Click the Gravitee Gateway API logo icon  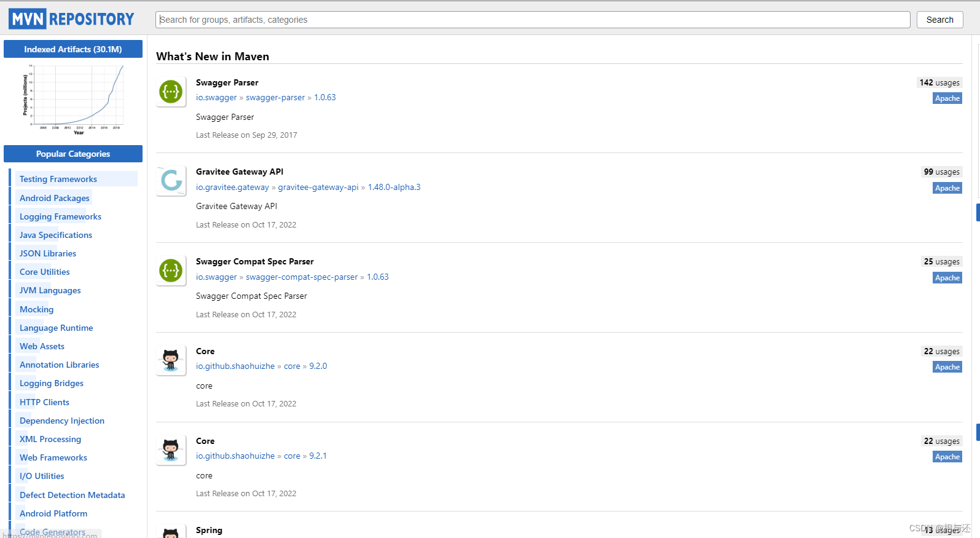171,181
